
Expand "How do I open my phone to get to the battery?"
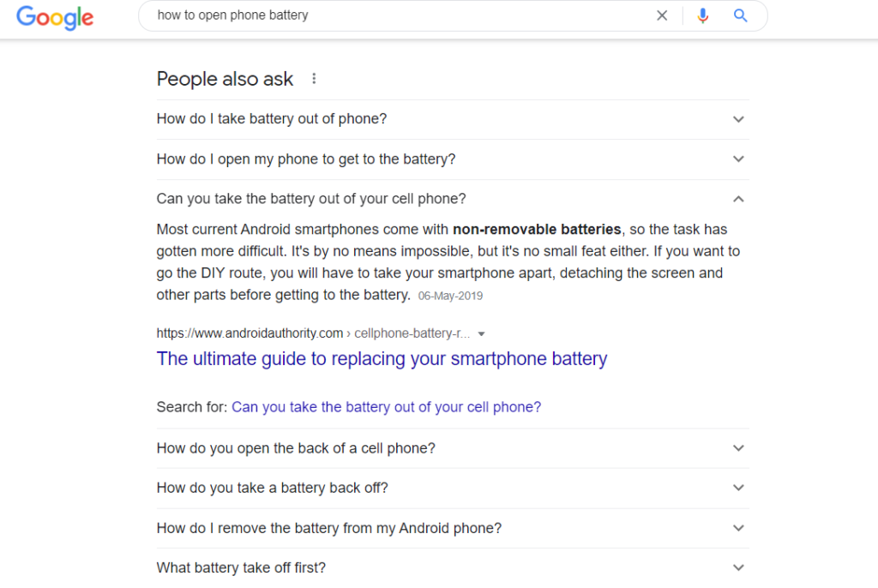pos(453,159)
